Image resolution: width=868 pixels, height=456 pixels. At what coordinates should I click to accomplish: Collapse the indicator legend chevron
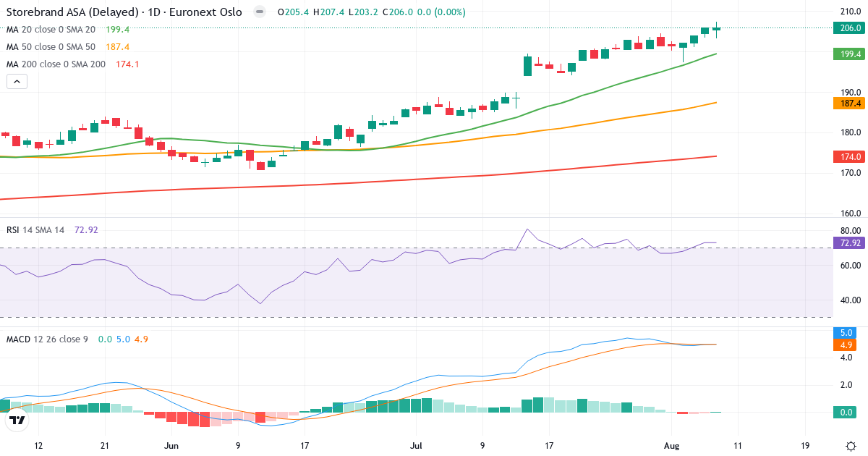tap(17, 81)
